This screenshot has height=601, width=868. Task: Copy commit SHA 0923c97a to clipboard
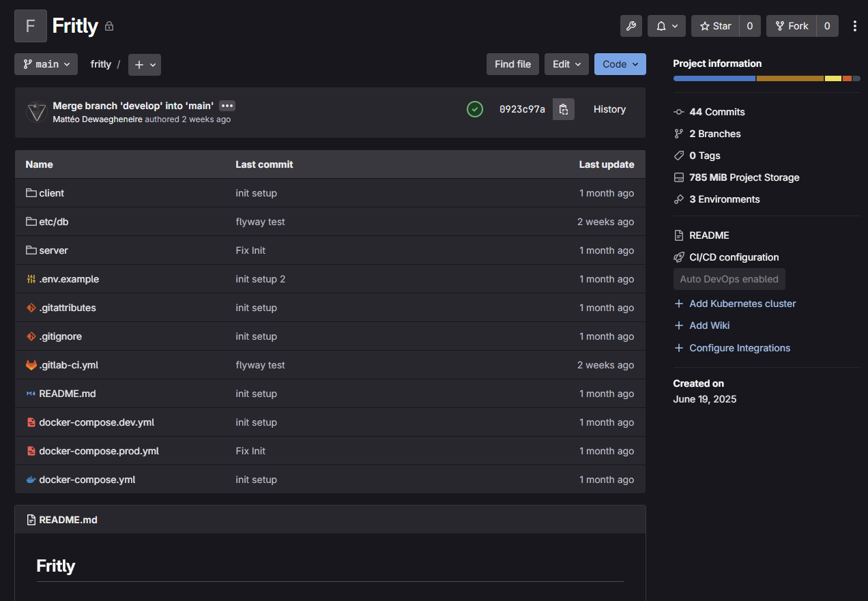pos(564,109)
